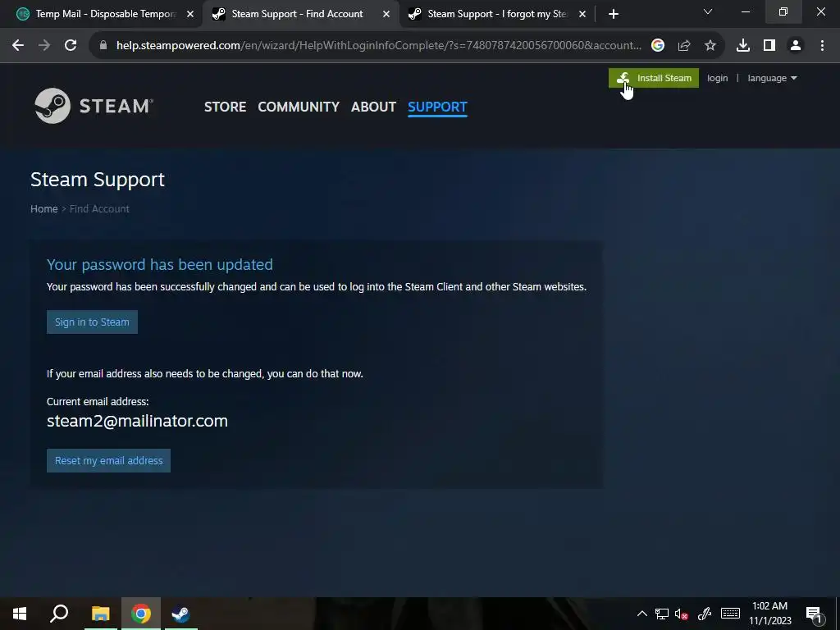840x630 pixels.
Task: Click the share page icon
Action: coord(684,46)
